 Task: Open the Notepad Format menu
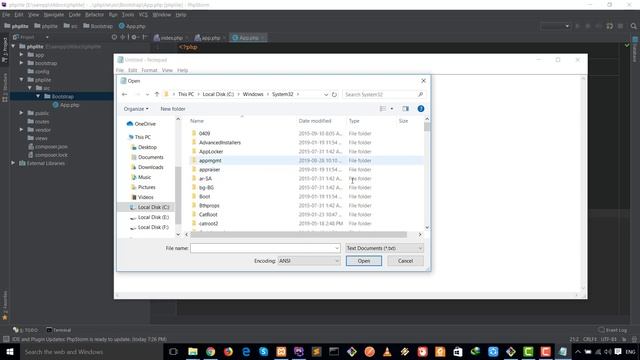coord(149,70)
